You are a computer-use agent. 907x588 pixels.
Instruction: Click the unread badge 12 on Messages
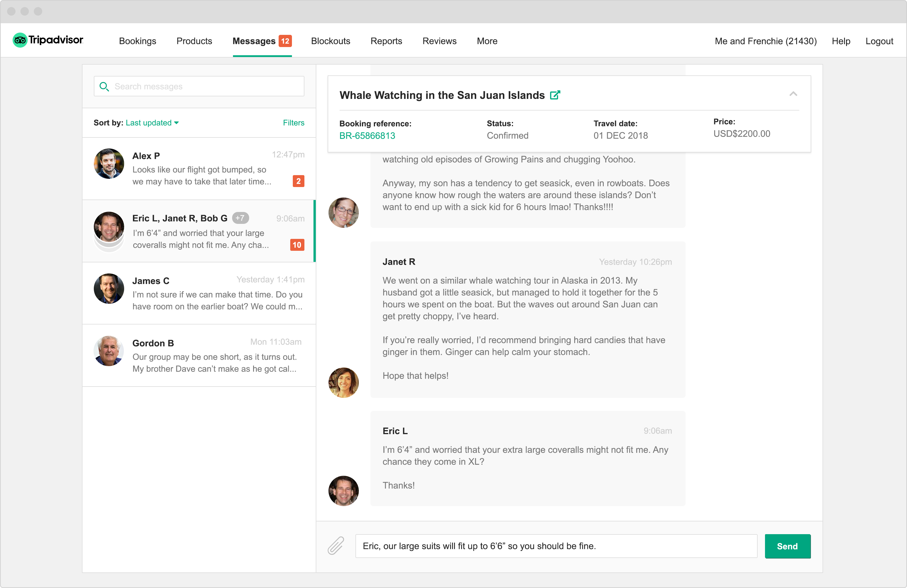point(285,41)
